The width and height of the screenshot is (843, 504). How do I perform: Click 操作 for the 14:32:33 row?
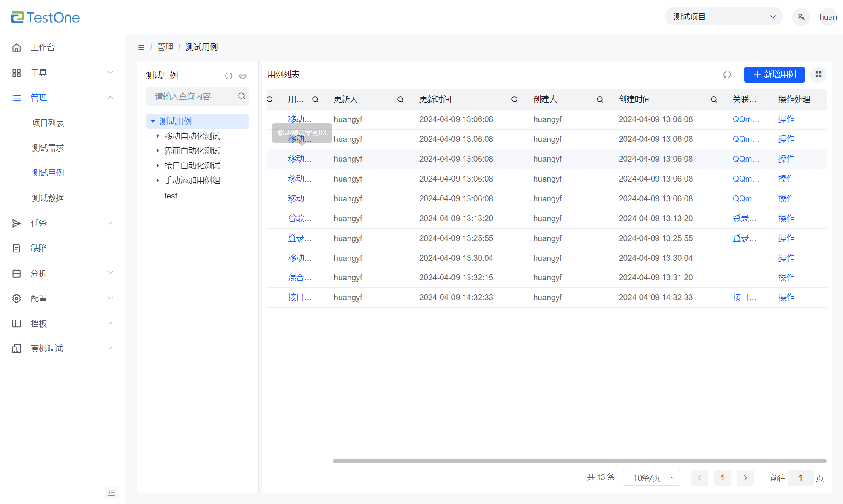click(x=786, y=298)
